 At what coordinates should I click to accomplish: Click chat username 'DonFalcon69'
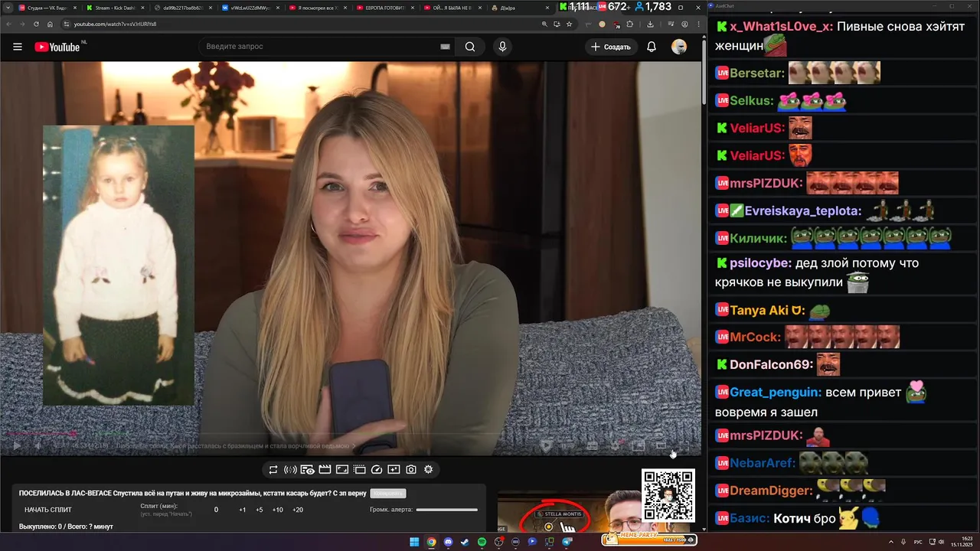(x=770, y=365)
